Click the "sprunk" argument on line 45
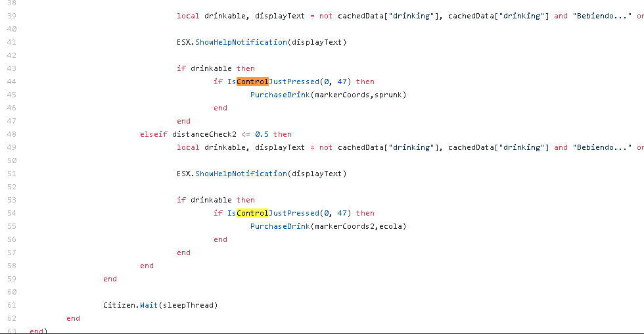 click(x=388, y=95)
